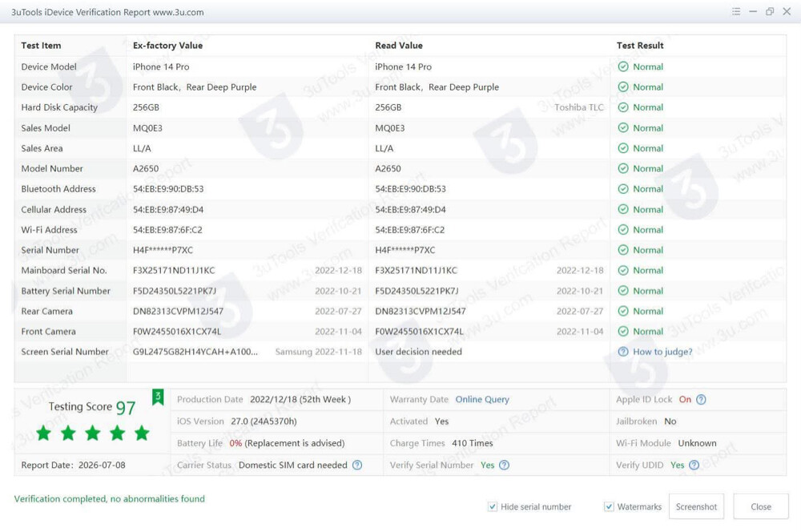Click the Screen Serial Number row label
The height and width of the screenshot is (532, 801).
tap(65, 352)
